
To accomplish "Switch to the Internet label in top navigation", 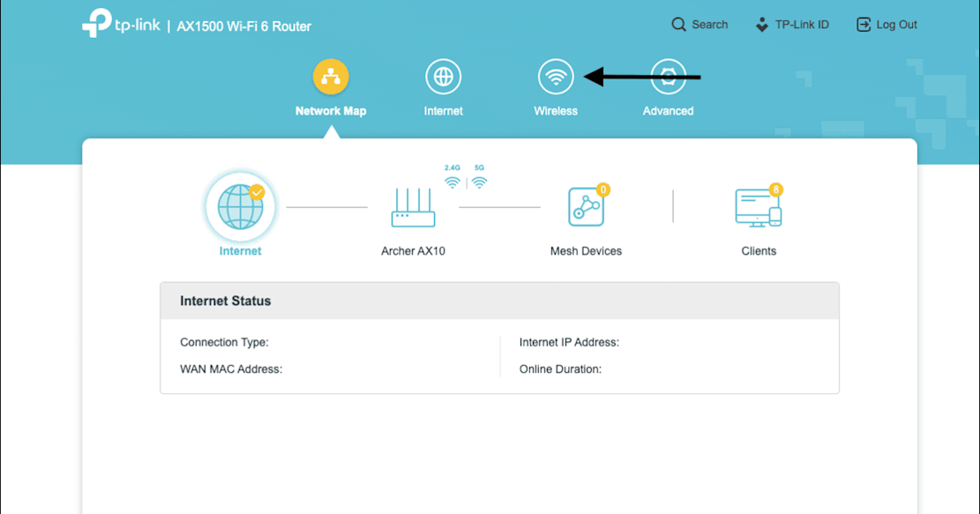I will pos(443,111).
